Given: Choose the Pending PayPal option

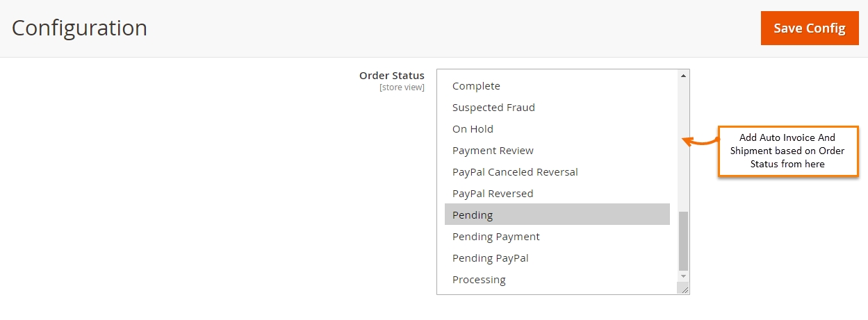Looking at the screenshot, I should [x=490, y=258].
